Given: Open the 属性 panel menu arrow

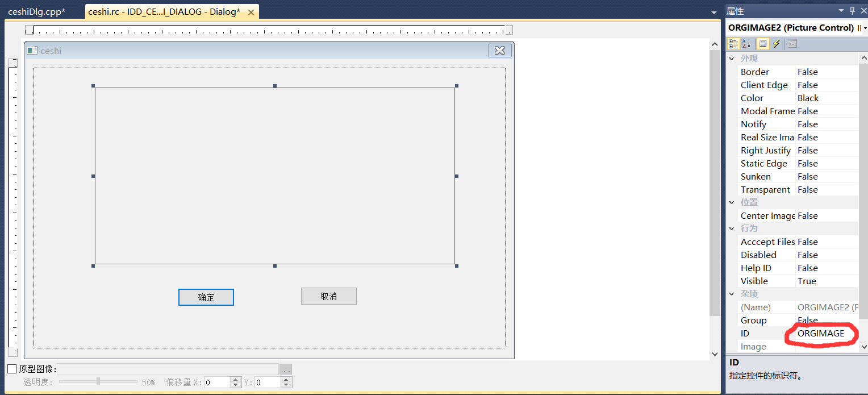Looking at the screenshot, I should click(841, 10).
